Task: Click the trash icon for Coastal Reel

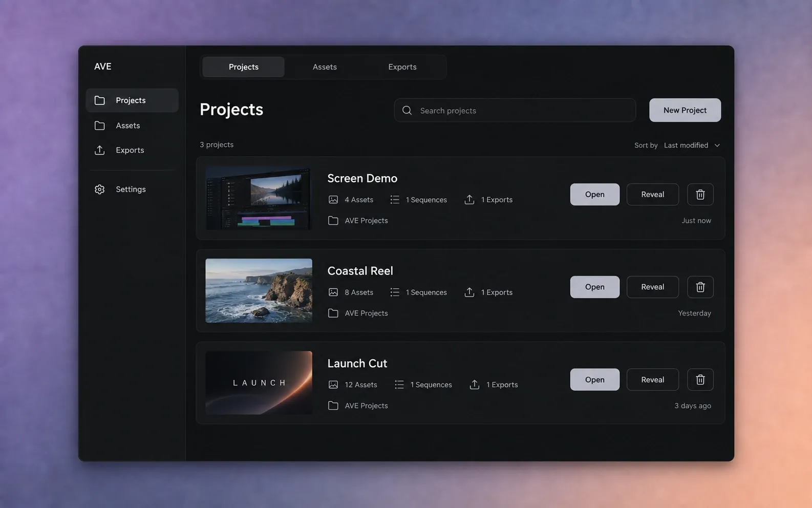Action: pos(700,287)
